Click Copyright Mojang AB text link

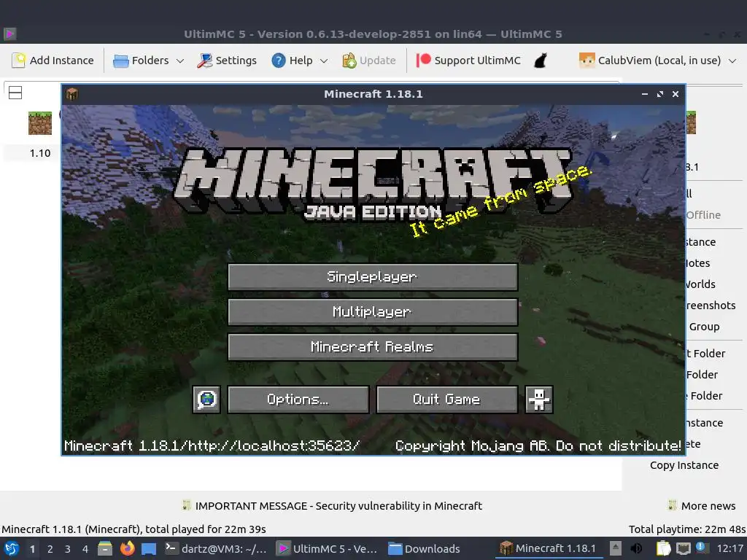coord(538,446)
